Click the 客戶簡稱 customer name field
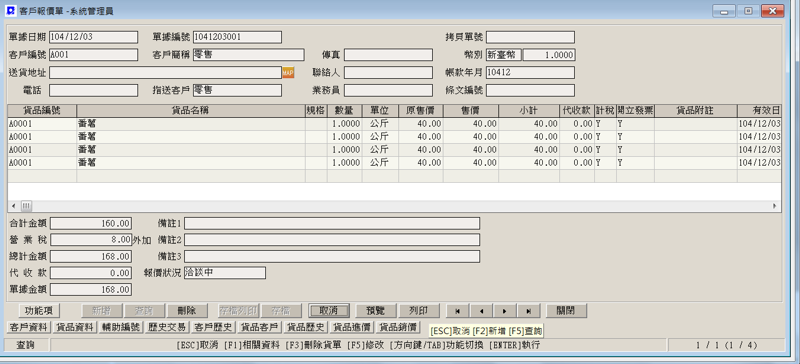 [x=248, y=55]
